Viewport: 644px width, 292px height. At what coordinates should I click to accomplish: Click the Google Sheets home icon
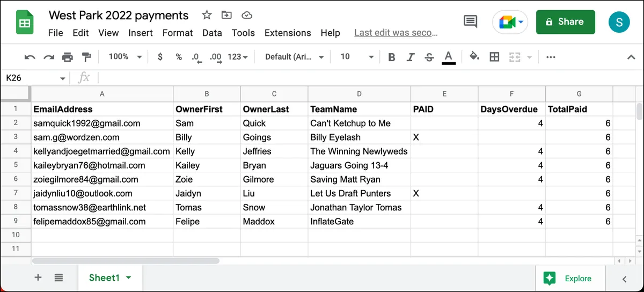coord(25,24)
